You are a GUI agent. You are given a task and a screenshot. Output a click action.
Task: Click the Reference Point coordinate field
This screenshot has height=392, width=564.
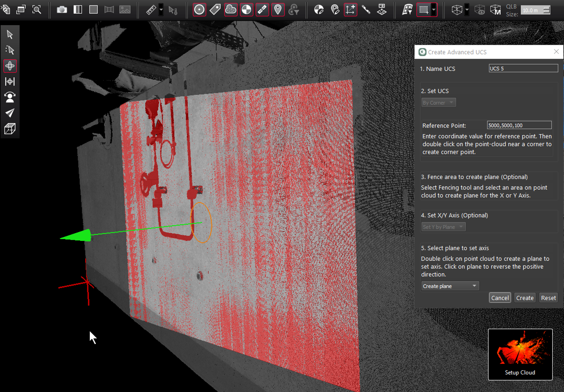(x=519, y=125)
